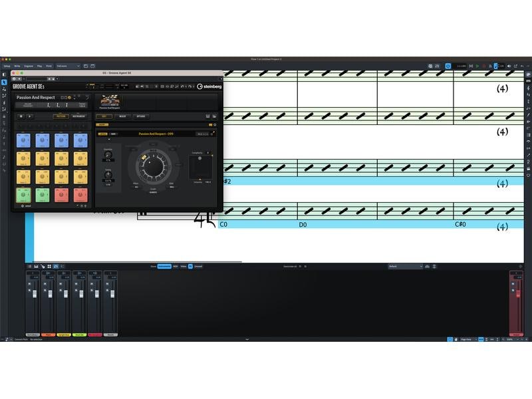Click the piano keys icon in the mixer toolbar
Screen dimensions: 532x399
coord(37,267)
